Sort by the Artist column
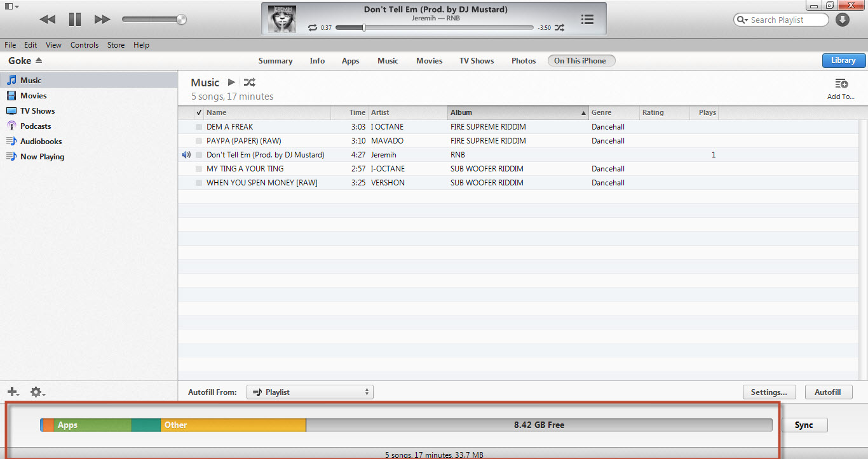This screenshot has width=868, height=459. [408, 112]
